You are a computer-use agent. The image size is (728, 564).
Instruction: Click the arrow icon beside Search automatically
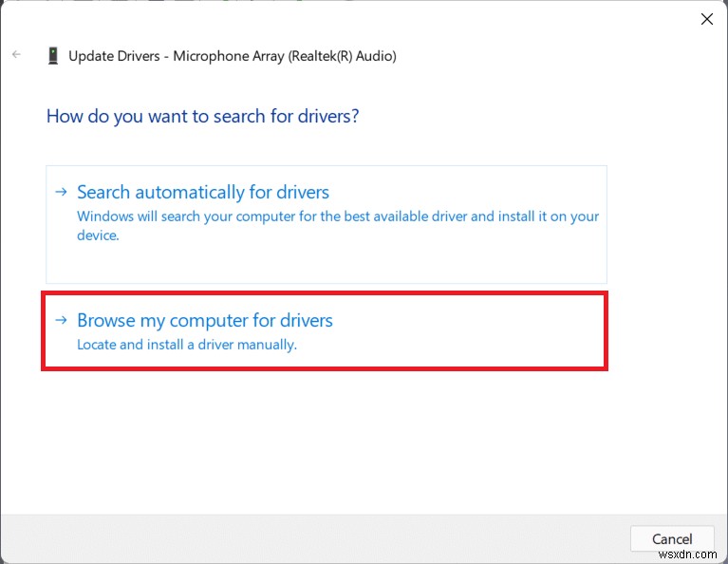pos(62,192)
